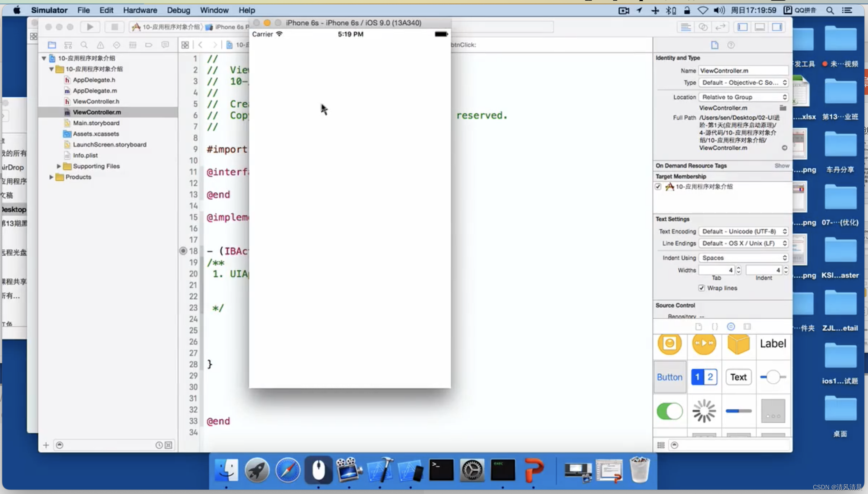Drag the Tab width stepper control
The width and height of the screenshot is (868, 494).
(738, 270)
